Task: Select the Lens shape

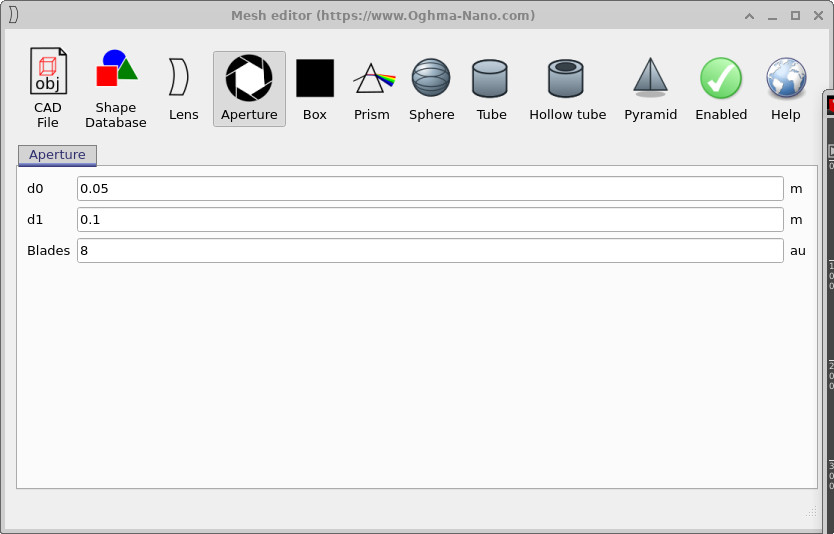Action: pos(183,88)
